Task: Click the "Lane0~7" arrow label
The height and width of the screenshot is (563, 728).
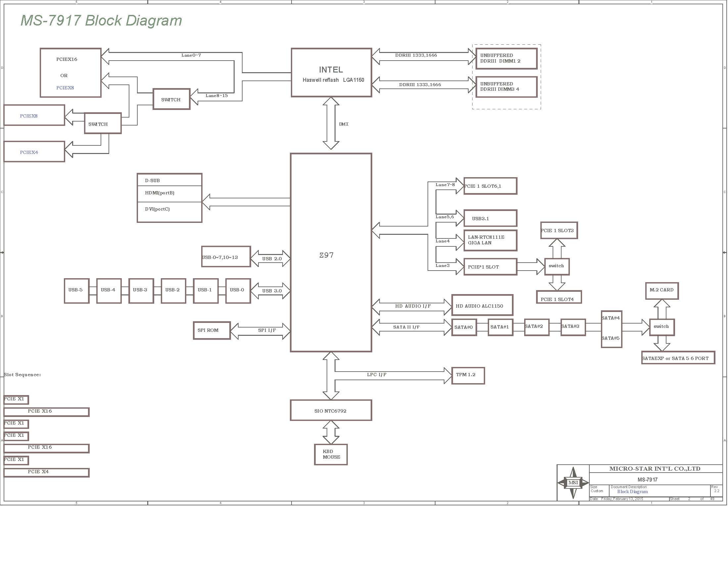Action: [x=191, y=55]
